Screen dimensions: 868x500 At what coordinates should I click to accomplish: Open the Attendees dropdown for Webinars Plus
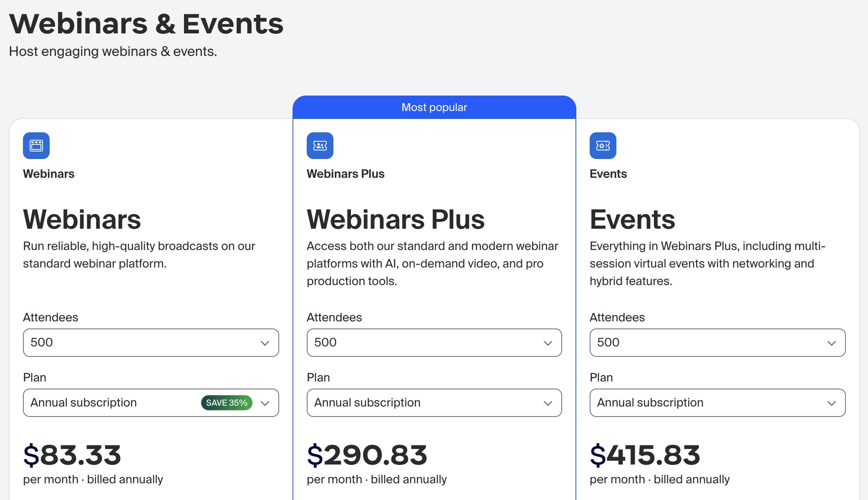tap(434, 343)
